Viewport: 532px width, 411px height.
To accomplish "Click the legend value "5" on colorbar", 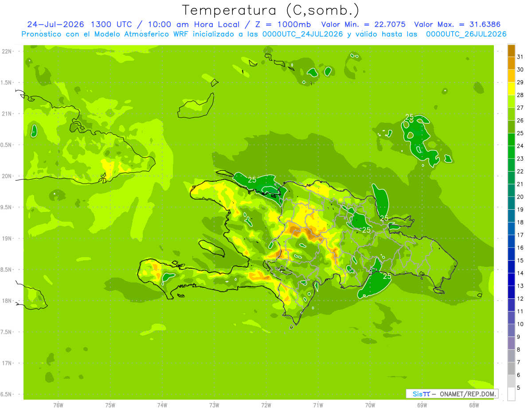I will point(519,388).
